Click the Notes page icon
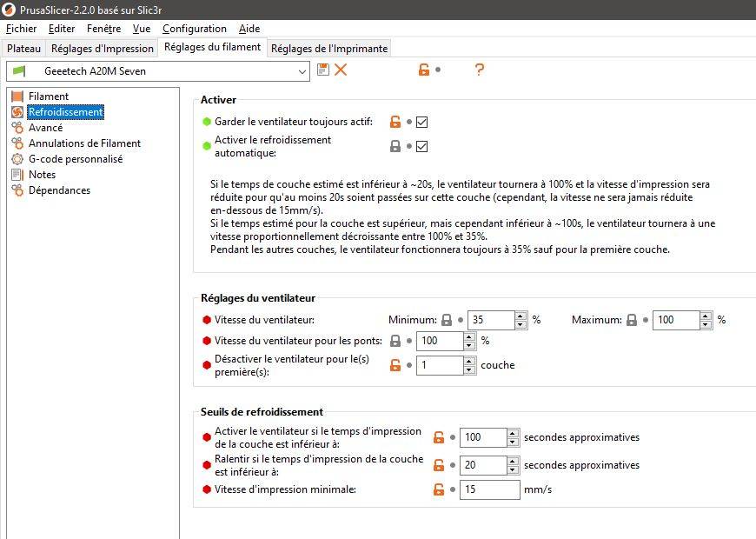The height and width of the screenshot is (539, 756). (x=17, y=175)
